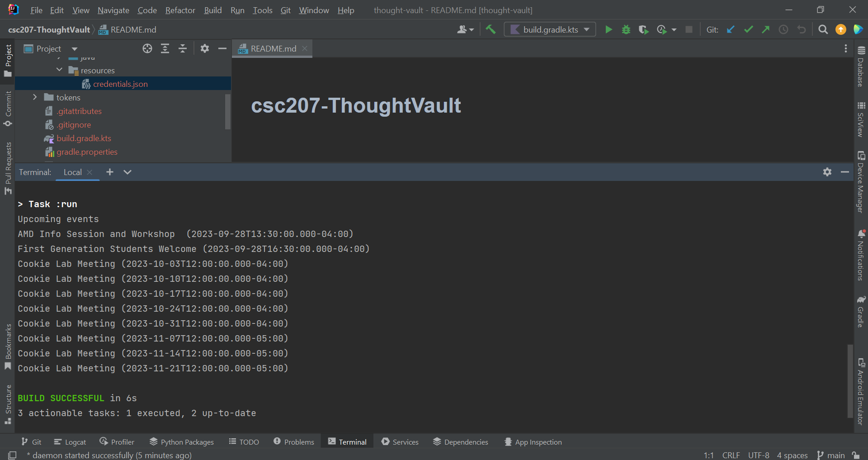Open Python Packages tool window

pyautogui.click(x=182, y=442)
